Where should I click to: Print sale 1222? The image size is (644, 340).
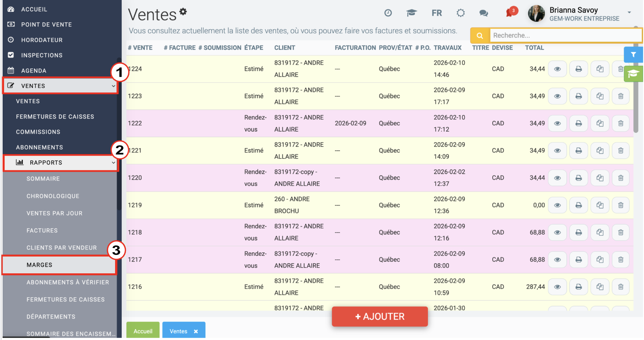coord(578,123)
